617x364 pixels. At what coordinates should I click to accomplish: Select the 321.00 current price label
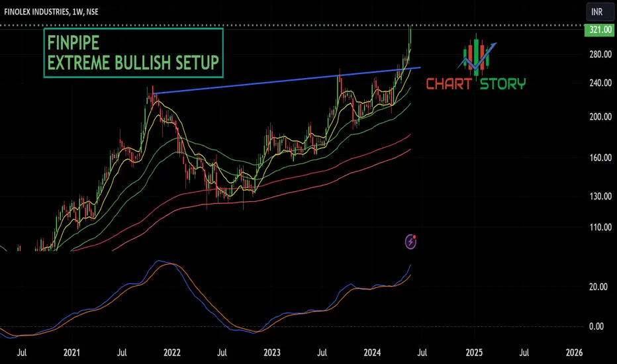[x=600, y=30]
